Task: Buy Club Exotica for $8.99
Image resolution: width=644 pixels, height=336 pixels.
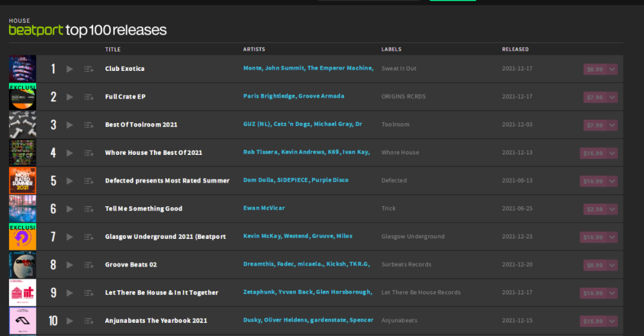Action: pos(595,69)
